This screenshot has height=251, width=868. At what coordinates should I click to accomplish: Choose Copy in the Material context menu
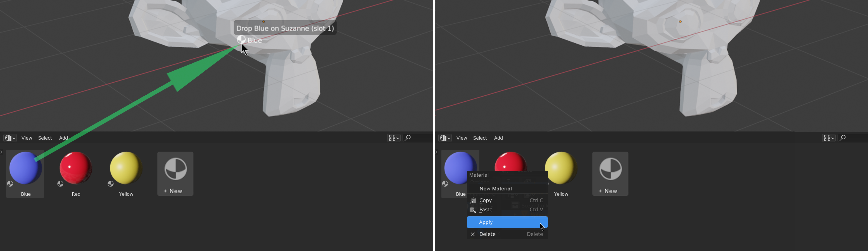click(507, 200)
